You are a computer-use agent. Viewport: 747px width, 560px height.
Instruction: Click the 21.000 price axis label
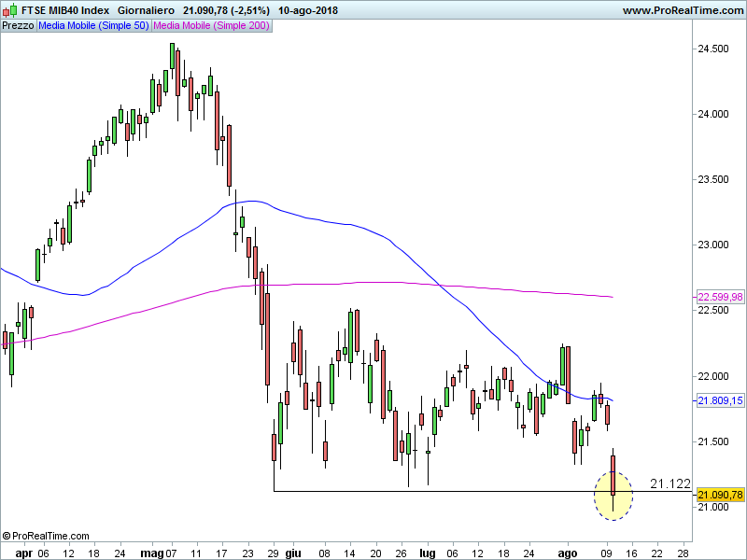[713, 507]
